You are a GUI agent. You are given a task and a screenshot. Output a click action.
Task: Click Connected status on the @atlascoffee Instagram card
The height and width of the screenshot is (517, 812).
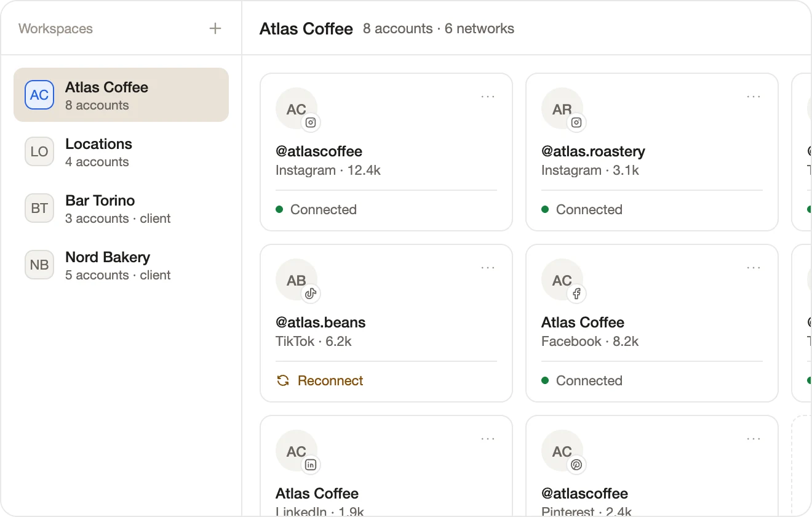316,209
